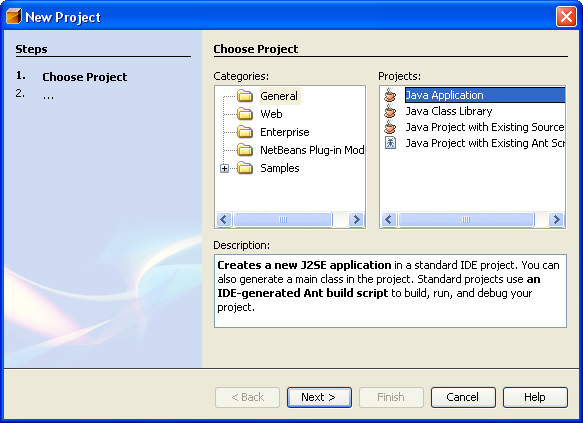Click the New Project title bar cube icon

click(x=14, y=16)
